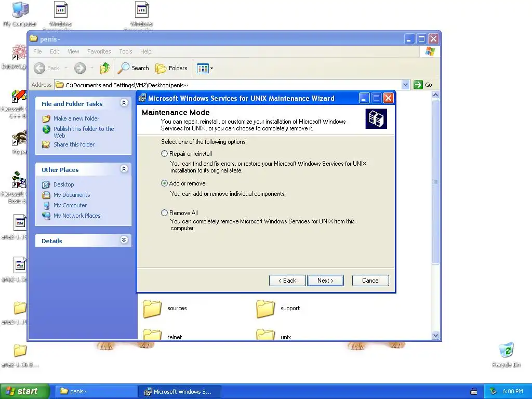Image resolution: width=532 pixels, height=399 pixels.
Task: Click the Up folder toolbar icon
Action: click(x=105, y=68)
